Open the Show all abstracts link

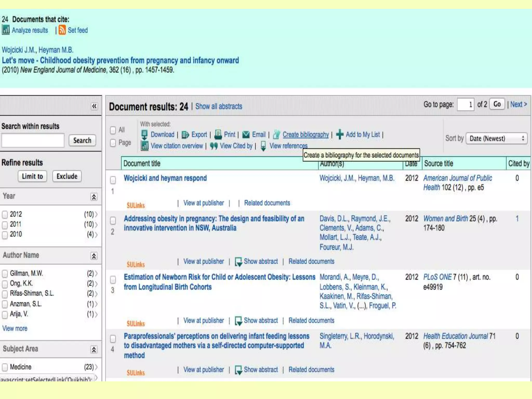(x=218, y=106)
